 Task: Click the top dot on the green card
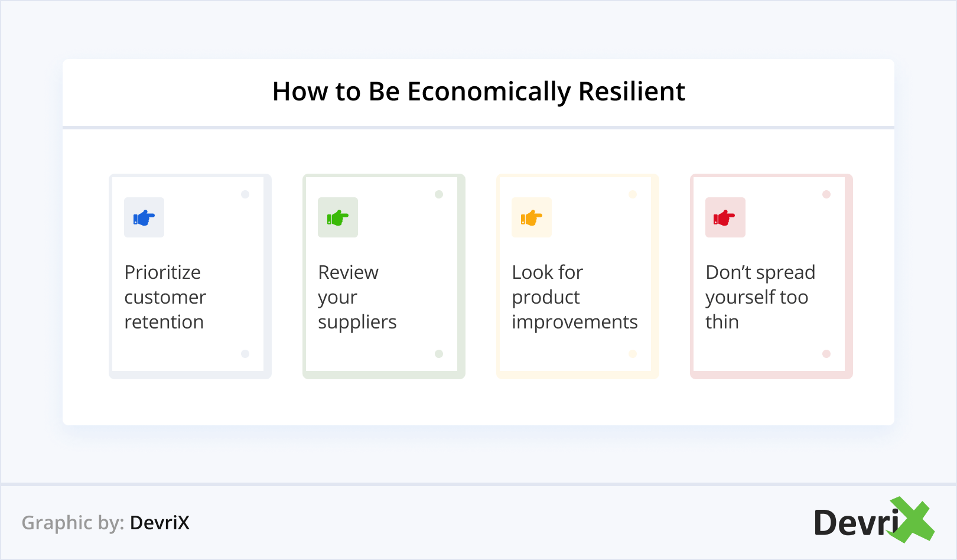point(439,194)
